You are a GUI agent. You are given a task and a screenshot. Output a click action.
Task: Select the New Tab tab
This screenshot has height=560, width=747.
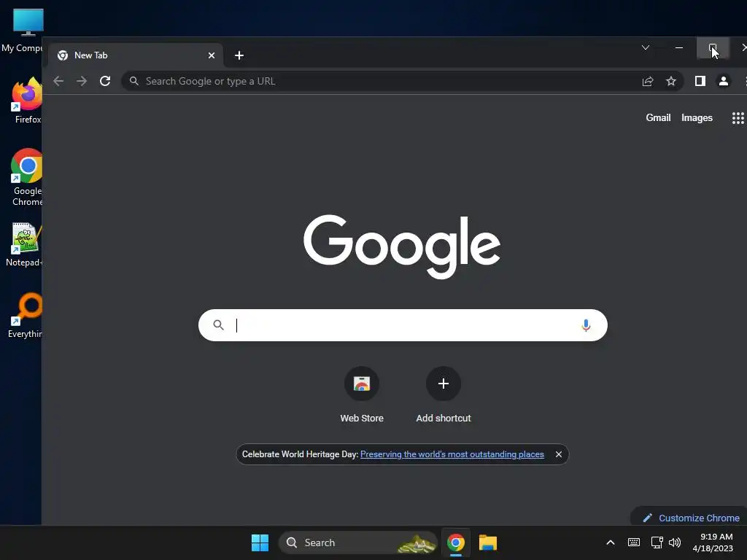pyautogui.click(x=135, y=55)
